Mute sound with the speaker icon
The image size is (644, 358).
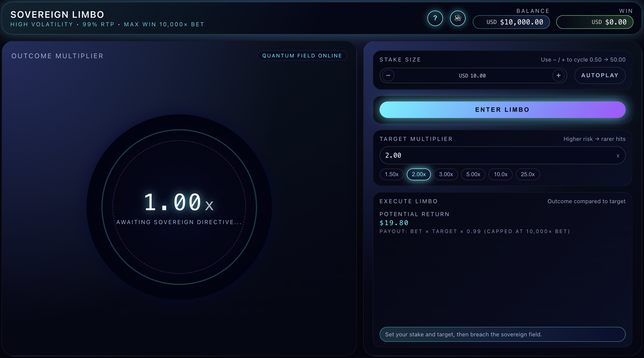(x=458, y=18)
